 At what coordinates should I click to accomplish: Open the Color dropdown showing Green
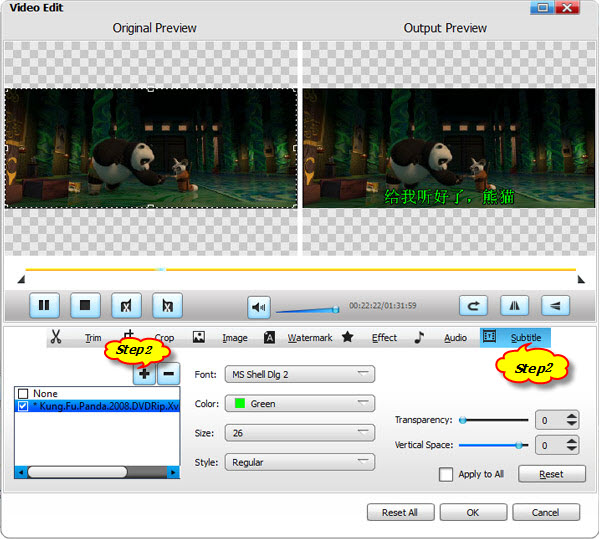pos(300,404)
